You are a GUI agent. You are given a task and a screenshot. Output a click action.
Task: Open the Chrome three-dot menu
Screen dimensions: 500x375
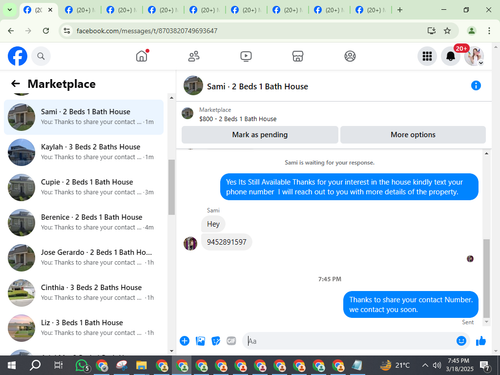click(489, 31)
